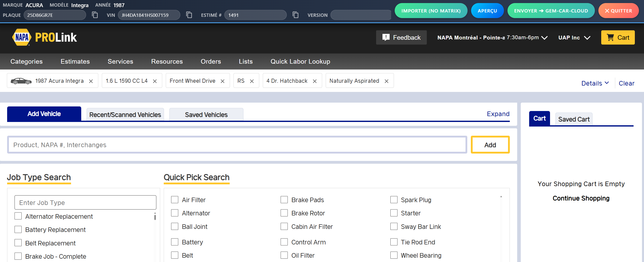Check the Oil Filter quick pick

(x=284, y=255)
